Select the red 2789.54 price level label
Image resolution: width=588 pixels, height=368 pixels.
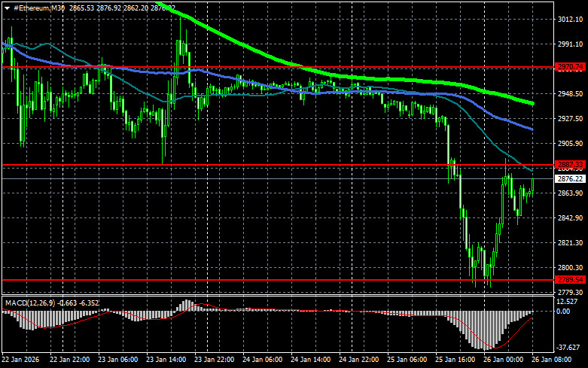[571, 280]
